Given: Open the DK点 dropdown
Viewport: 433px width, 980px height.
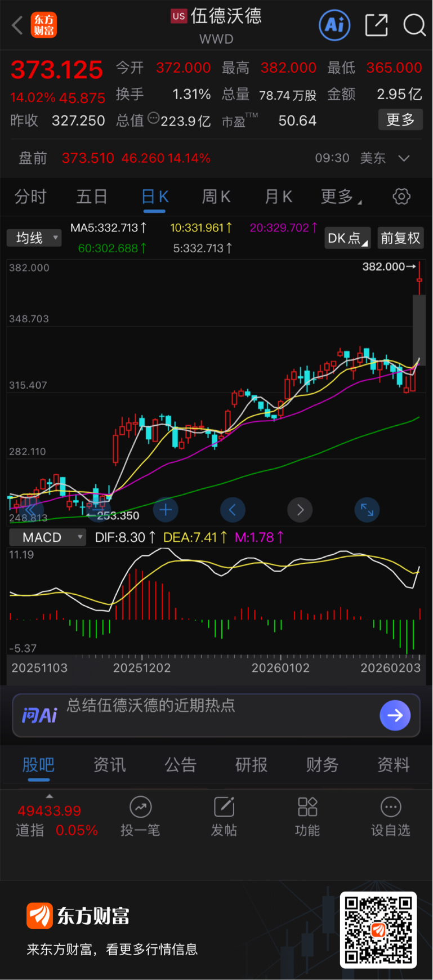Looking at the screenshot, I should [347, 238].
